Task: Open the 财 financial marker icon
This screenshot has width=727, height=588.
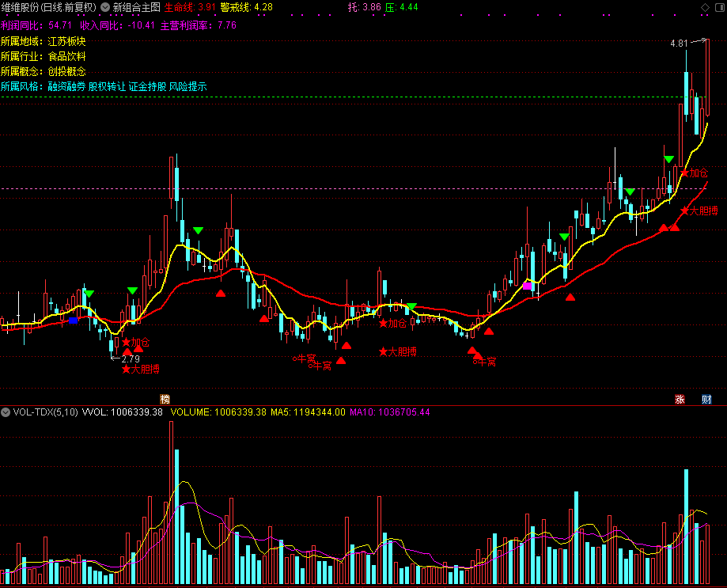Action: coord(706,399)
